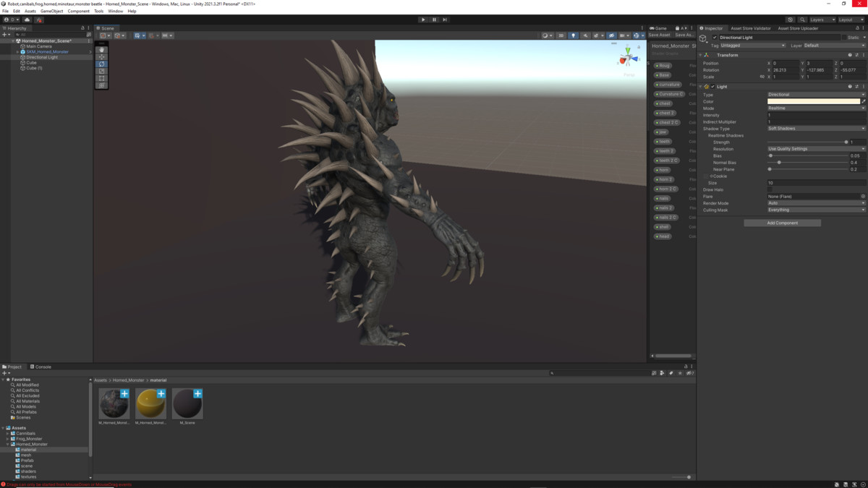Lock the Inspector panel
Image resolution: width=868 pixels, height=488 pixels.
tap(856, 28)
